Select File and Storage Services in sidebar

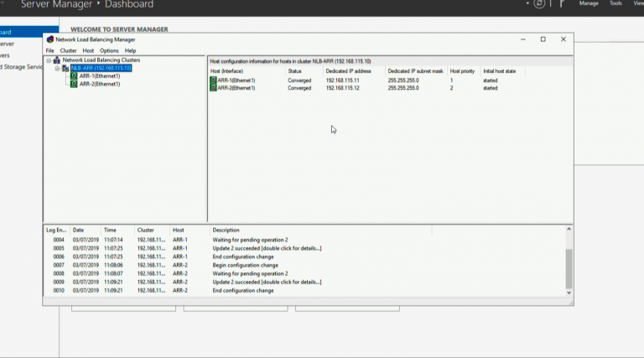click(x=21, y=67)
